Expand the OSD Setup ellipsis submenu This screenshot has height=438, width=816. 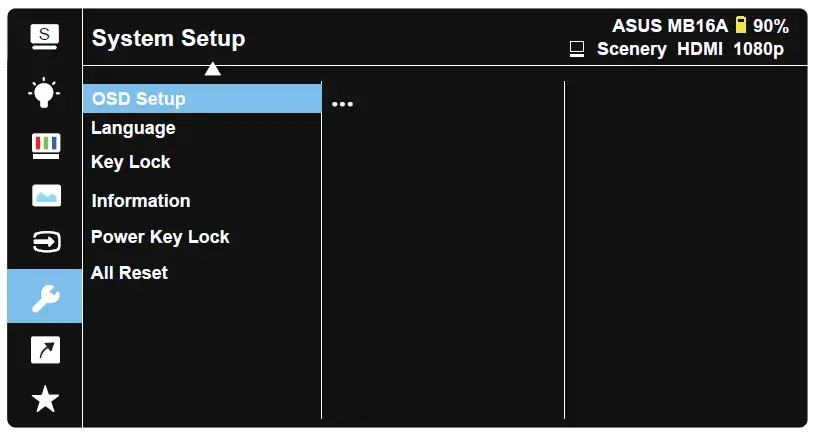coord(342,103)
